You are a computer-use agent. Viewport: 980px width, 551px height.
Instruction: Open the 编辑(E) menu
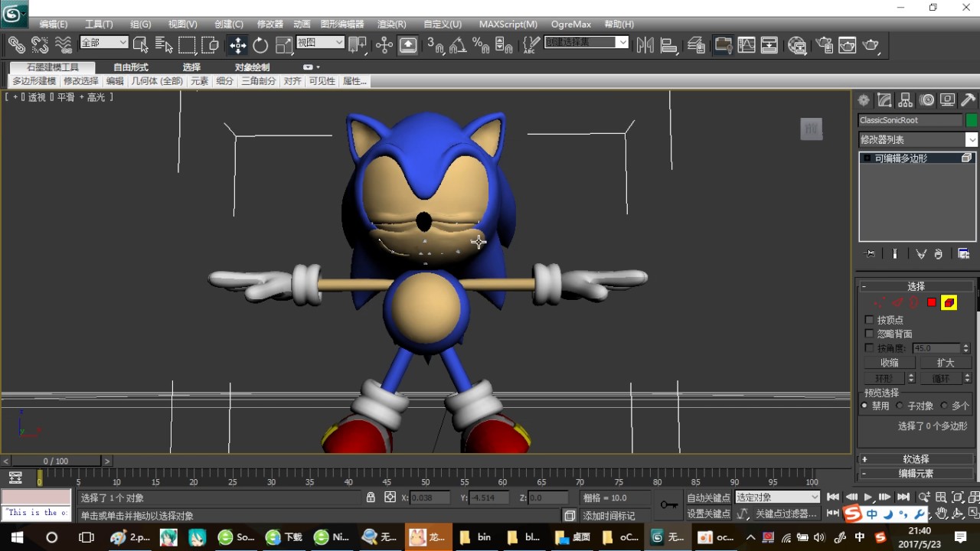(x=54, y=24)
